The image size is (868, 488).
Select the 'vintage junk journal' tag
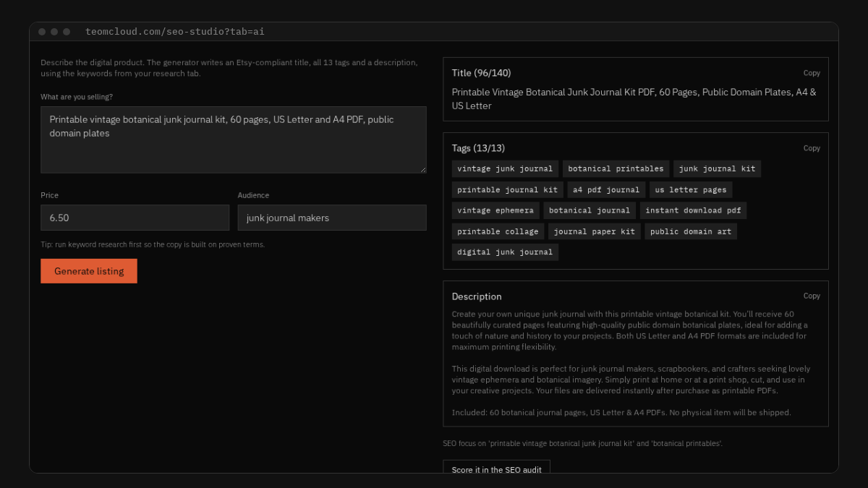[x=505, y=169]
